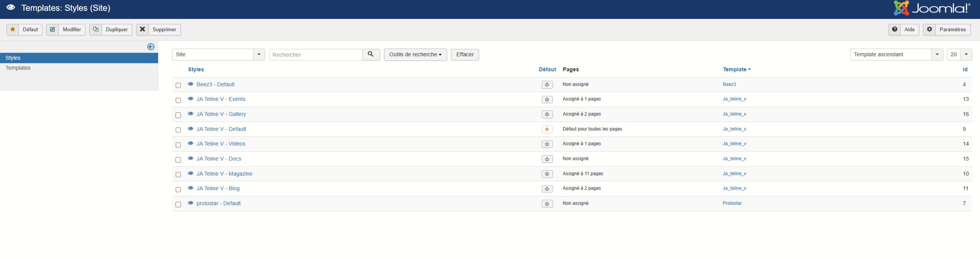This screenshot has width=980, height=259.
Task: Select the JA Teline V - Magazine checkbox
Action: 178,174
